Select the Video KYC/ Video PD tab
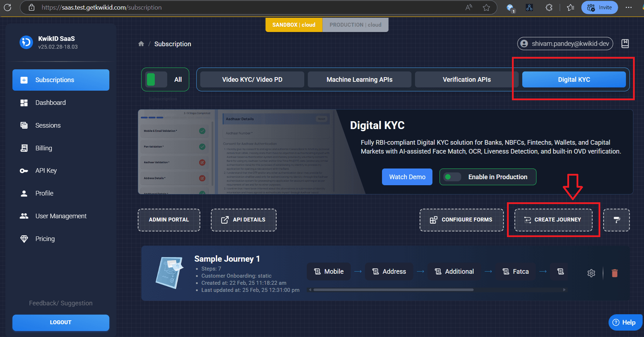 (x=252, y=80)
